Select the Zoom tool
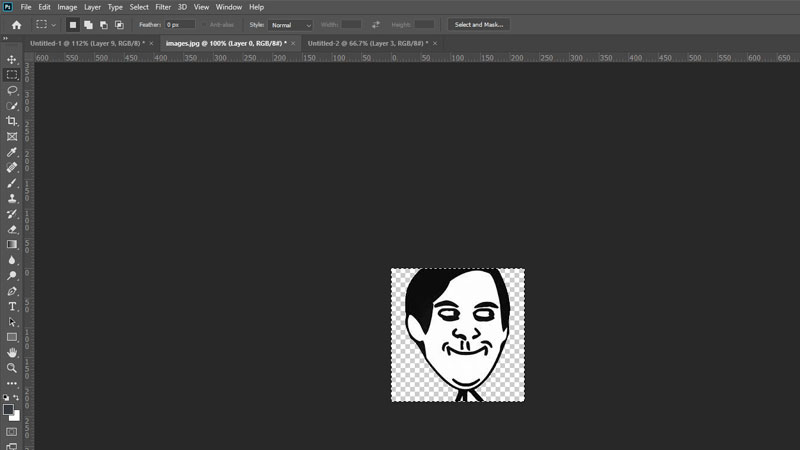800x450 pixels. 12,368
